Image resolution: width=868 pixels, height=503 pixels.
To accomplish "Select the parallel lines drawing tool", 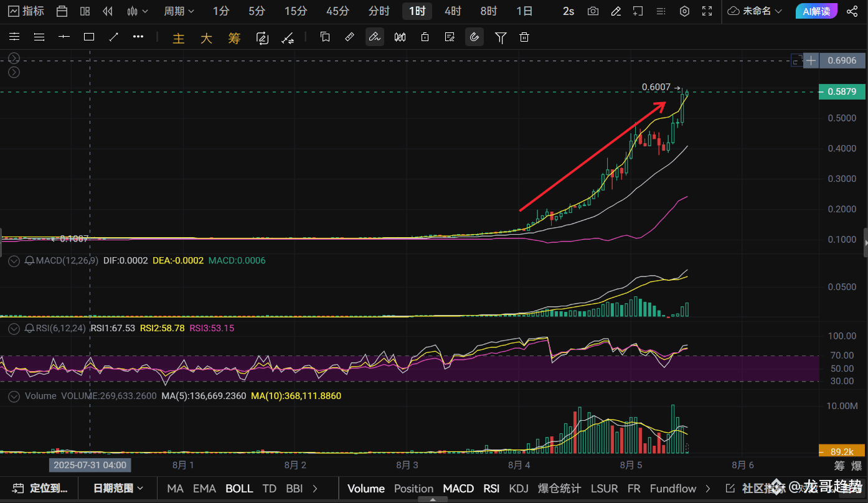I will click(x=39, y=37).
